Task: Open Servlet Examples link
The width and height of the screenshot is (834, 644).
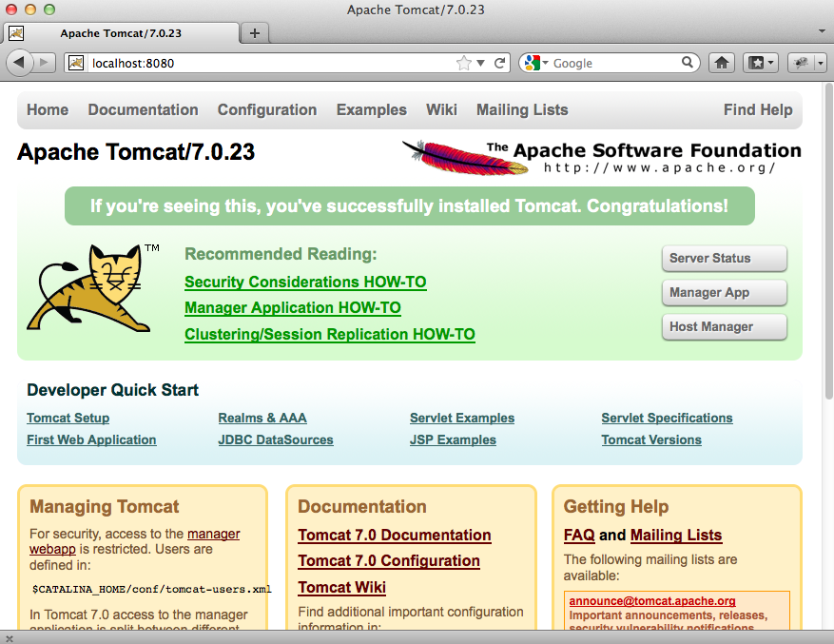Action: (462, 418)
